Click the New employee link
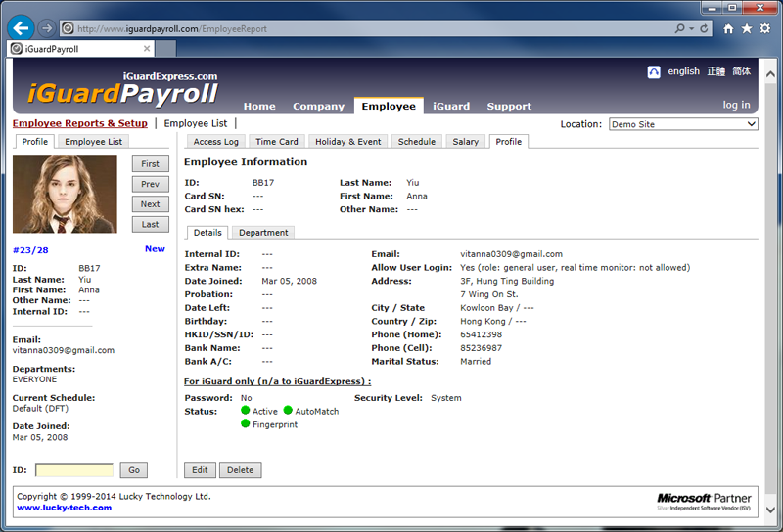This screenshot has height=532, width=783. click(155, 249)
